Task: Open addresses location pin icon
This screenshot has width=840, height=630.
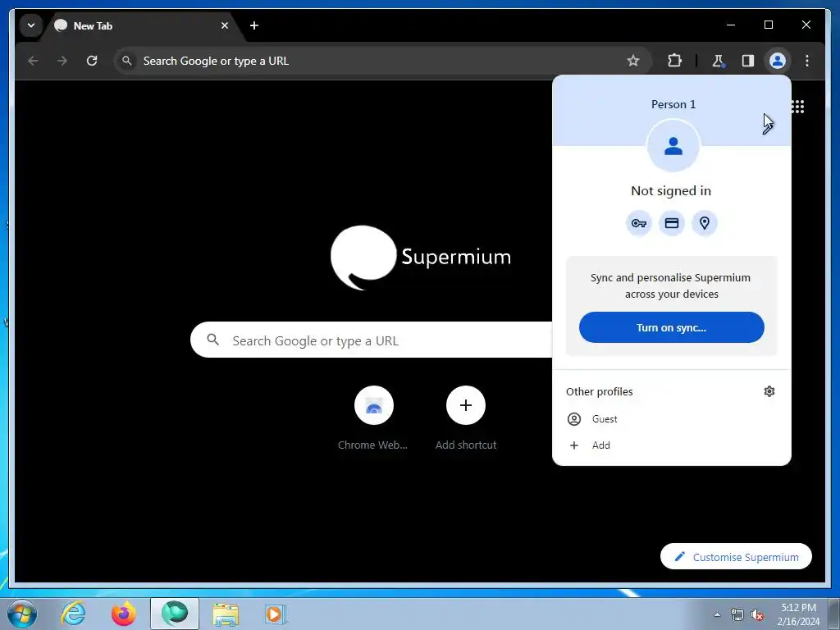Action: click(x=705, y=223)
